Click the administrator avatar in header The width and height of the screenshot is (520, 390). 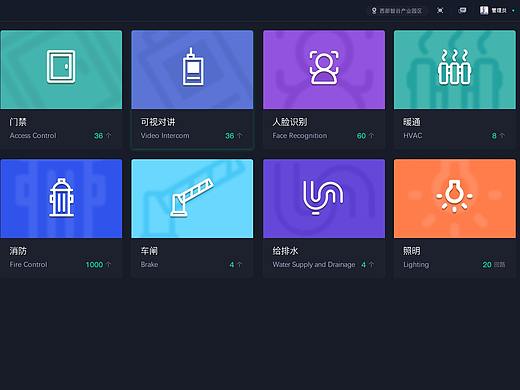[x=484, y=11]
